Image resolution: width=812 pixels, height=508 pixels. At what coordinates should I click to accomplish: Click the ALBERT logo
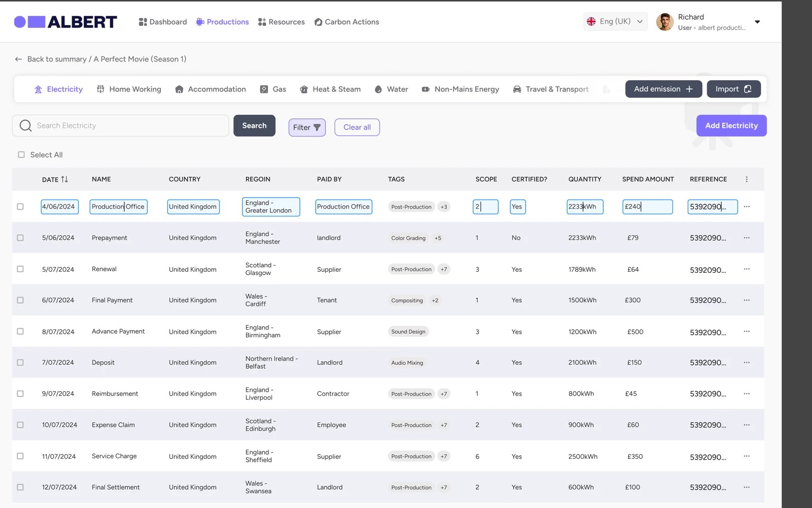tap(65, 22)
